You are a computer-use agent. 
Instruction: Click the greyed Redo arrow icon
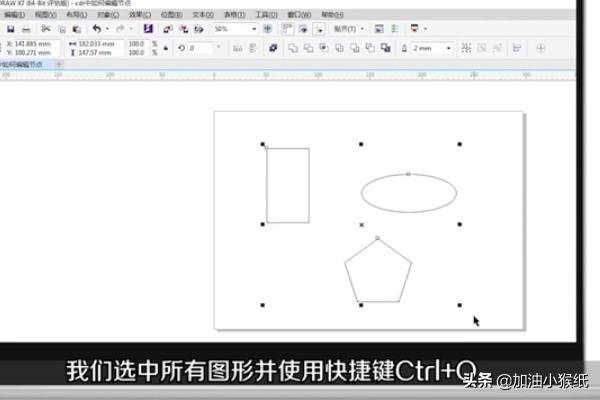120,29
